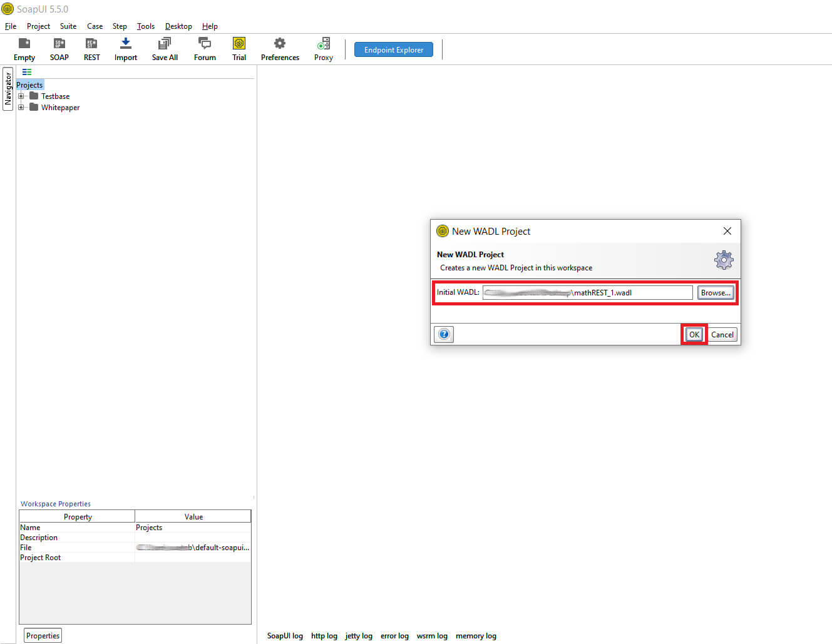Click Whitepaper project folder icon
832x644 pixels.
tap(34, 107)
